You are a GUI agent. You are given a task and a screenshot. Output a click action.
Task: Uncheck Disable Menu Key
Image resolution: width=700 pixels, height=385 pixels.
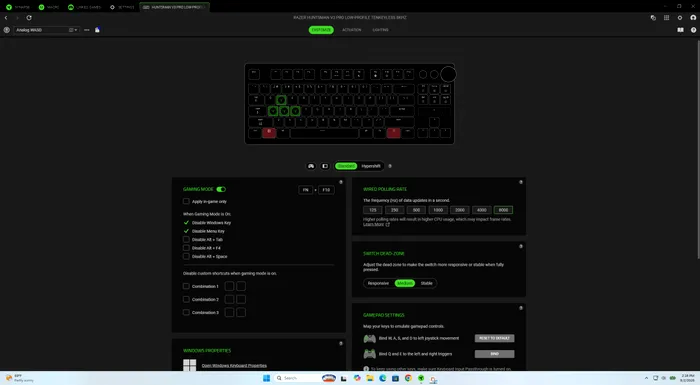[186, 231]
